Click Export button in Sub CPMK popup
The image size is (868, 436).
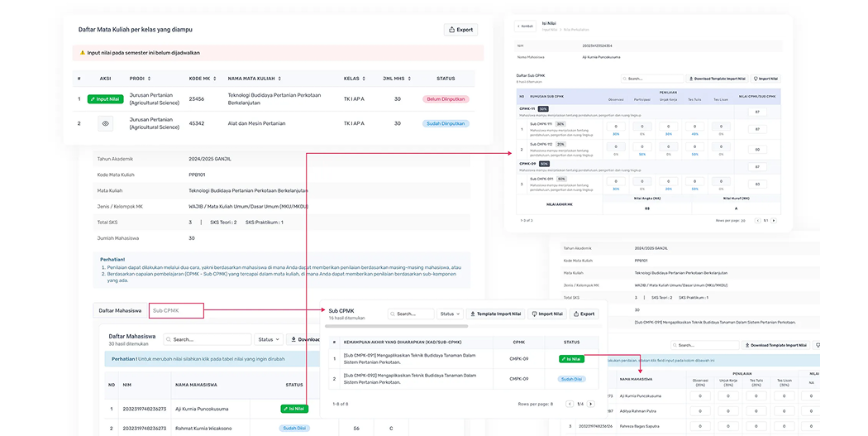pyautogui.click(x=584, y=314)
